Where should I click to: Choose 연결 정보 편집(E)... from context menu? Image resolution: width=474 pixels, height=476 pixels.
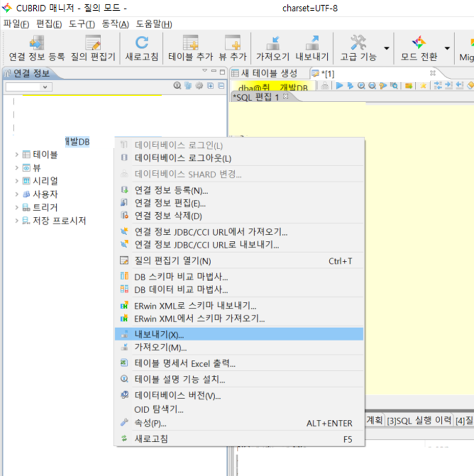pos(239,203)
